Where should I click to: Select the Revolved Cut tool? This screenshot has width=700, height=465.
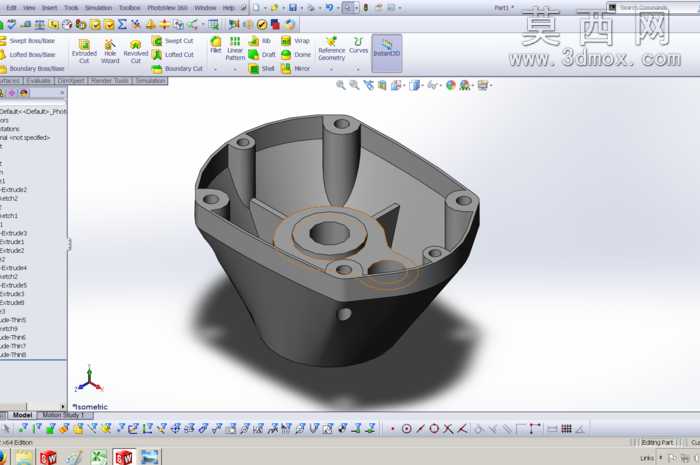135,51
